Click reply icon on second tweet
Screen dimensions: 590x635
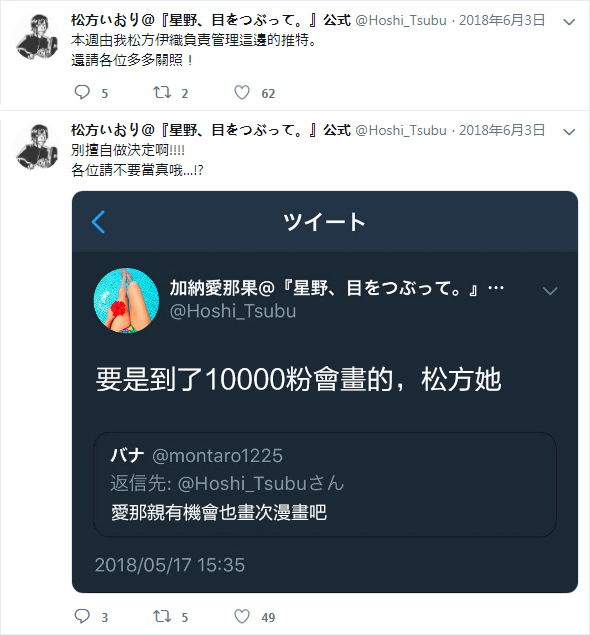pos(82,616)
